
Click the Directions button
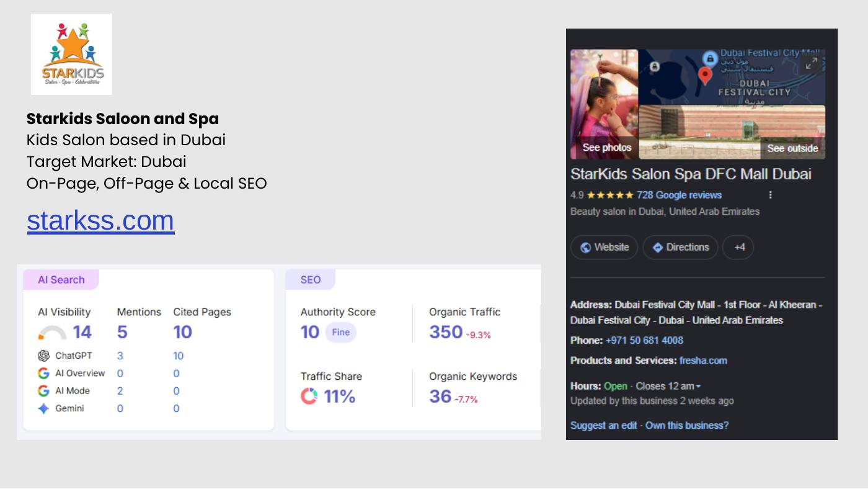pos(680,247)
